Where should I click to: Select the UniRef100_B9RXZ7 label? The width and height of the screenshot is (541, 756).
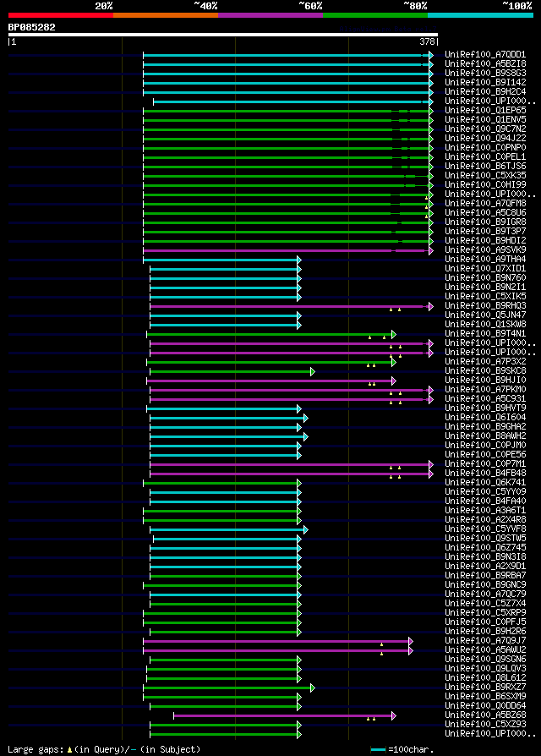point(485,688)
